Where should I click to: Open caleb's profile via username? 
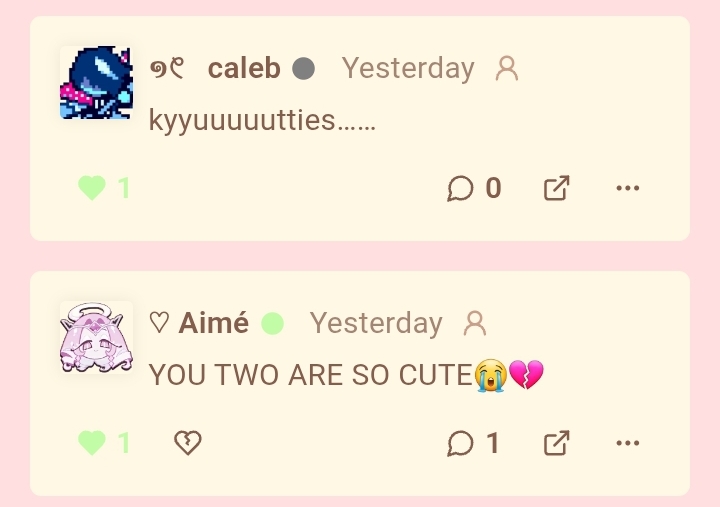click(244, 68)
